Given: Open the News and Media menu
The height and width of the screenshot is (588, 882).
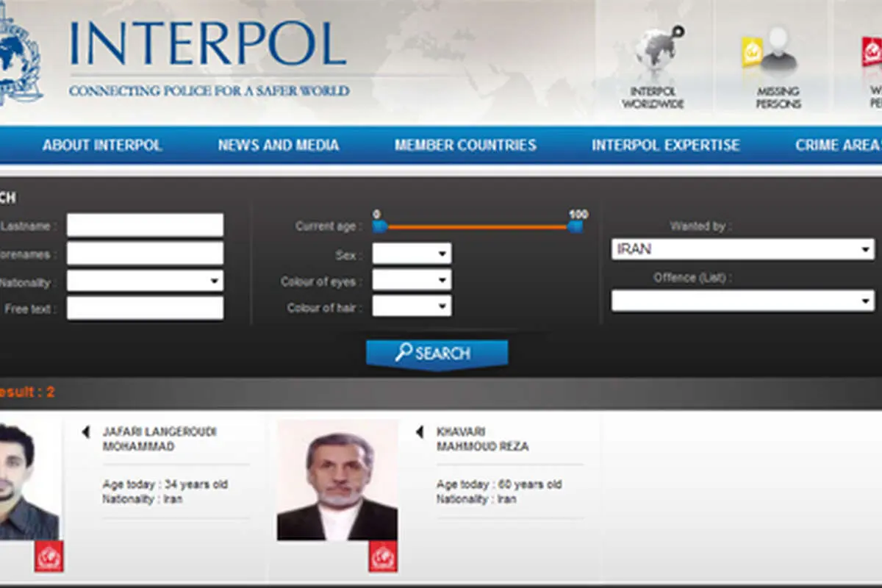Looking at the screenshot, I should tap(279, 145).
